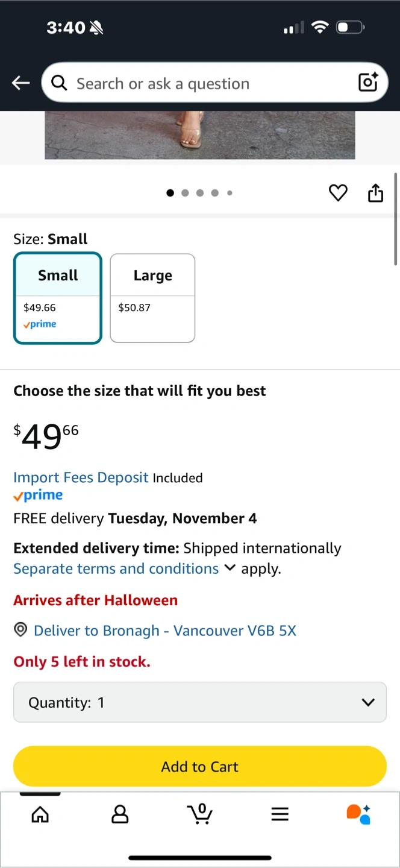Add item to wish list heart

click(338, 193)
